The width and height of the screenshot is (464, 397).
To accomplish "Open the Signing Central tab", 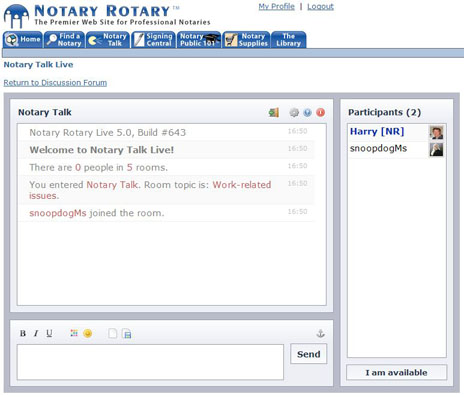I will point(153,40).
